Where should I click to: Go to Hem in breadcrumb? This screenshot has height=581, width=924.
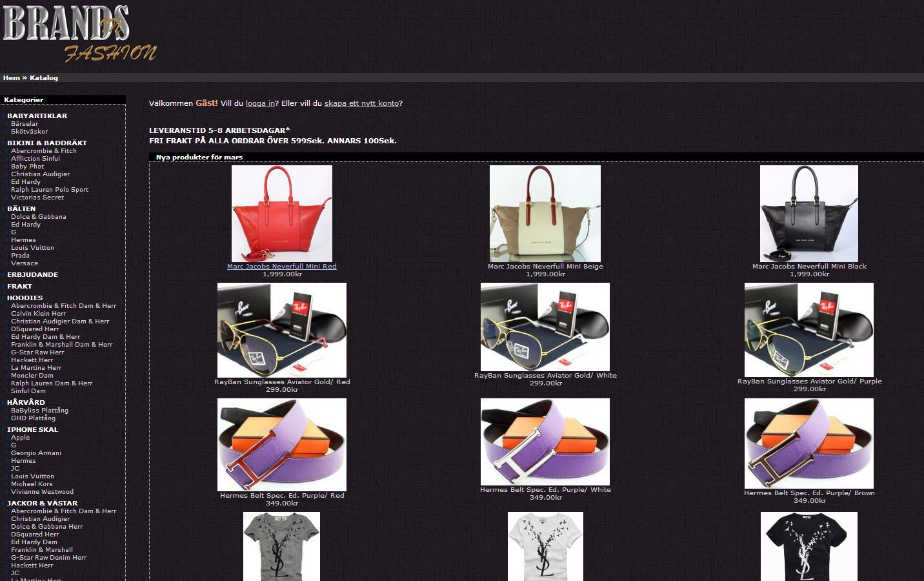[11, 78]
